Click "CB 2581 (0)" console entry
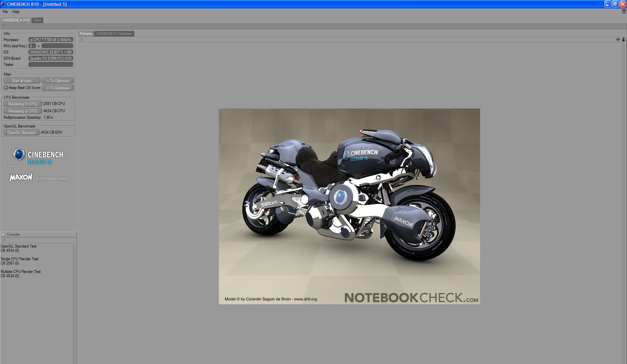Screen dimensions: 627x364 [x=10, y=263]
